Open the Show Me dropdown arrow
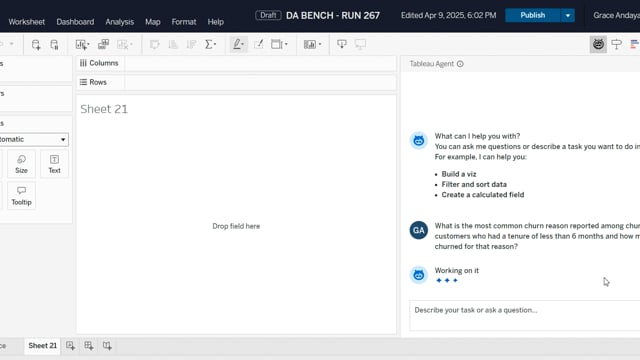 (320, 44)
